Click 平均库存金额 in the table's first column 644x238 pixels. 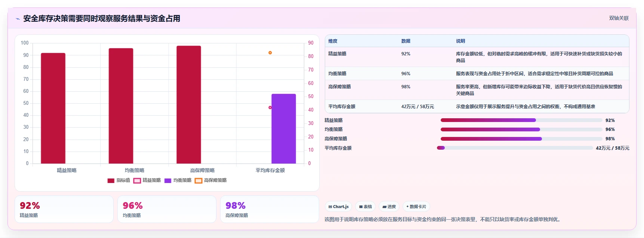(342, 107)
